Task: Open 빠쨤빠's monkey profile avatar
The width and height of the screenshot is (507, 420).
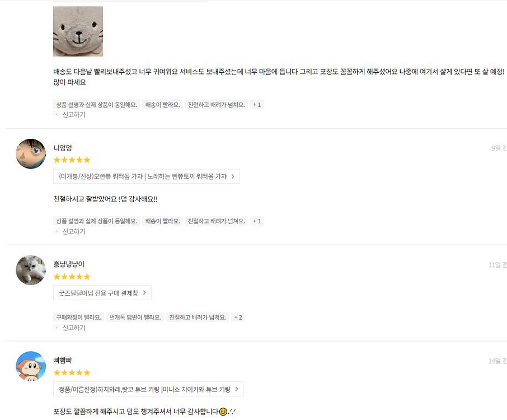Action: coord(31,366)
